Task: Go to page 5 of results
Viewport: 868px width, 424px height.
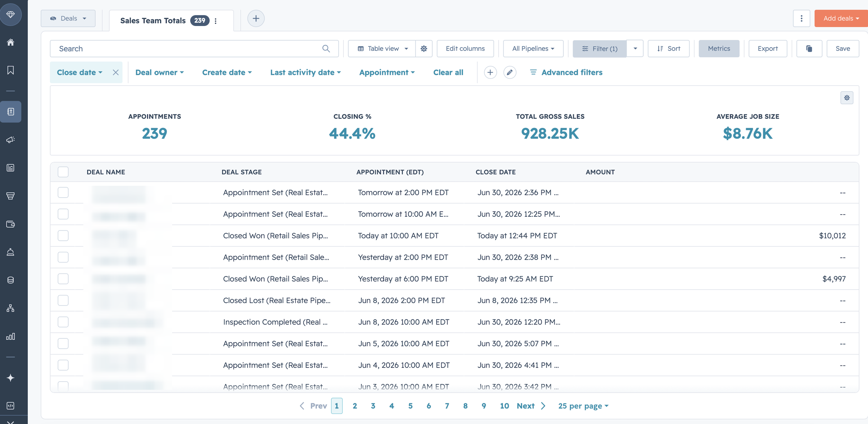Action: click(410, 406)
